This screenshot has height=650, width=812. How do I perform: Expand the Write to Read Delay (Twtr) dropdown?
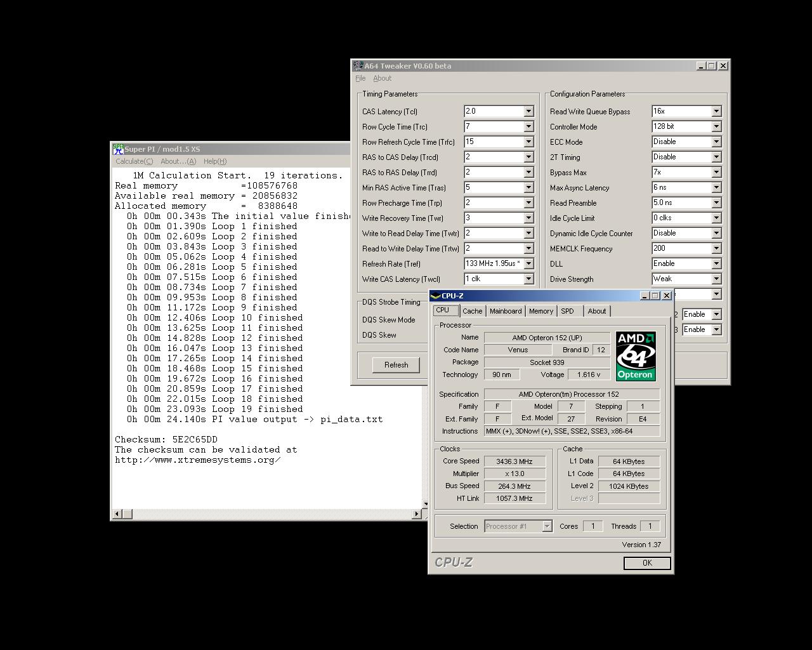tap(528, 233)
